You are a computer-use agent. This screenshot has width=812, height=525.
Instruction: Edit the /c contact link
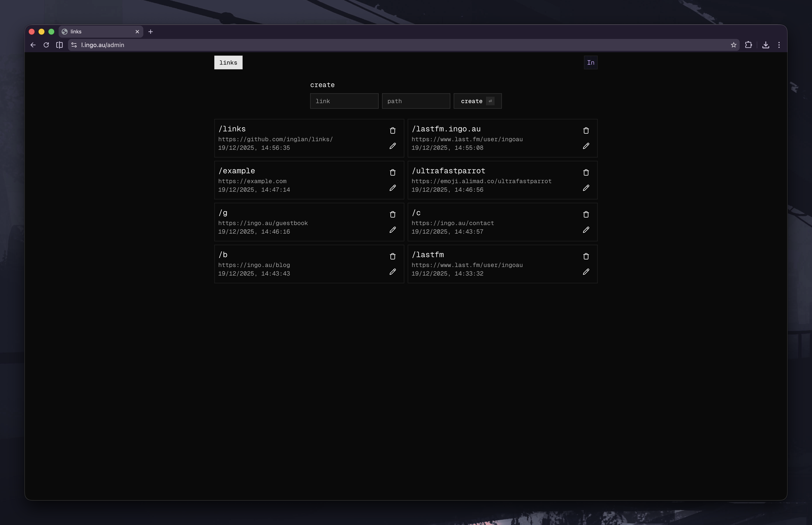click(x=586, y=230)
